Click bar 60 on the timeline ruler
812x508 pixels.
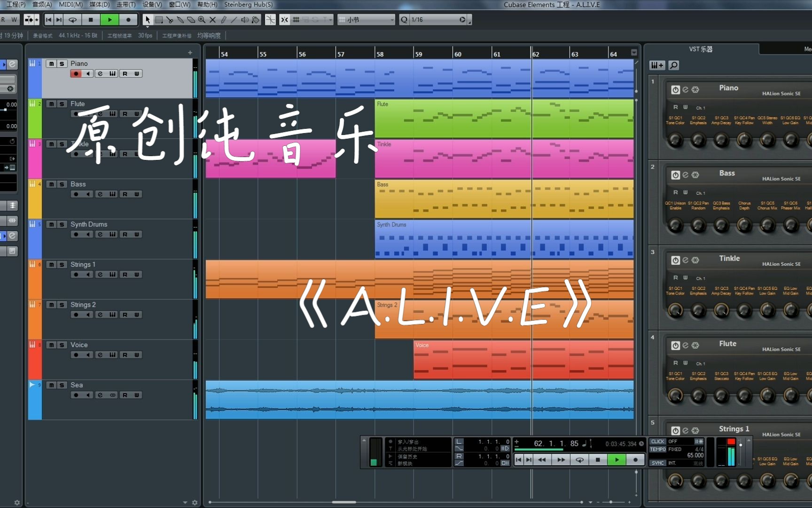coord(458,54)
